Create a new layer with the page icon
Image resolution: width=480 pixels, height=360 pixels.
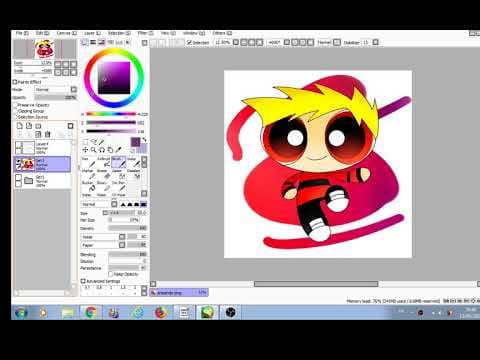(20, 126)
